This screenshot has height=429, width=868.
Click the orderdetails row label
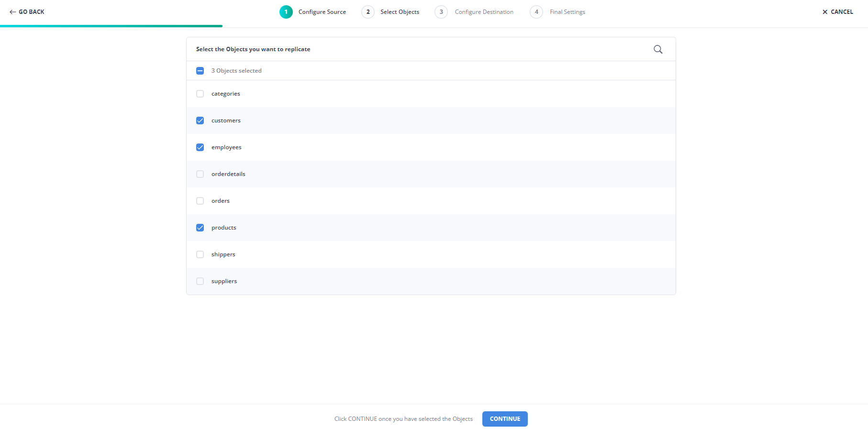pyautogui.click(x=228, y=174)
